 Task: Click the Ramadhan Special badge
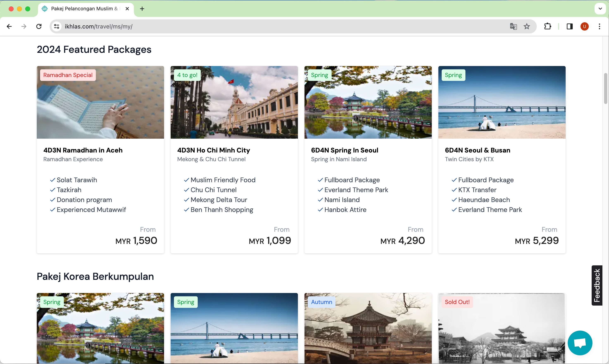click(68, 75)
